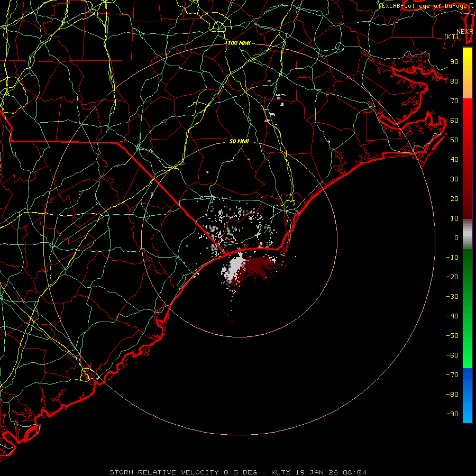Screen dimensions: 476x476
Task: Click the 50 value on velocity scale
Action: tap(454, 140)
